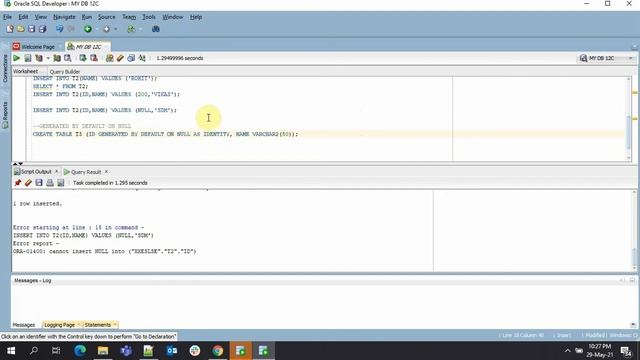The height and width of the screenshot is (360, 640).
Task: Open File Explorer from the taskbar
Action: coord(103,351)
